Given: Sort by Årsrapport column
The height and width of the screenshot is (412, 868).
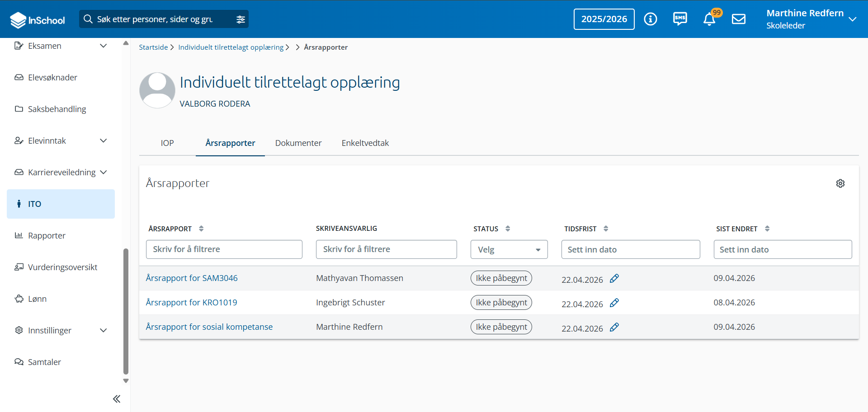Looking at the screenshot, I should 201,229.
